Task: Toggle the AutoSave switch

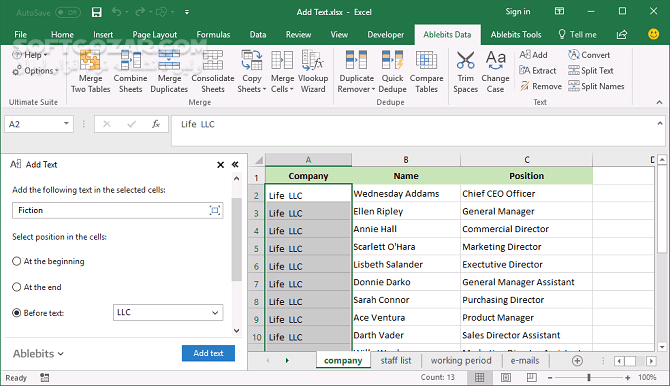Action: click(x=68, y=12)
